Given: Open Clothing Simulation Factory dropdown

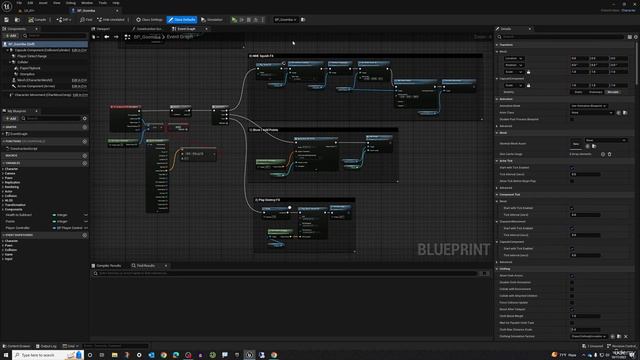Looking at the screenshot, I should [589, 336].
